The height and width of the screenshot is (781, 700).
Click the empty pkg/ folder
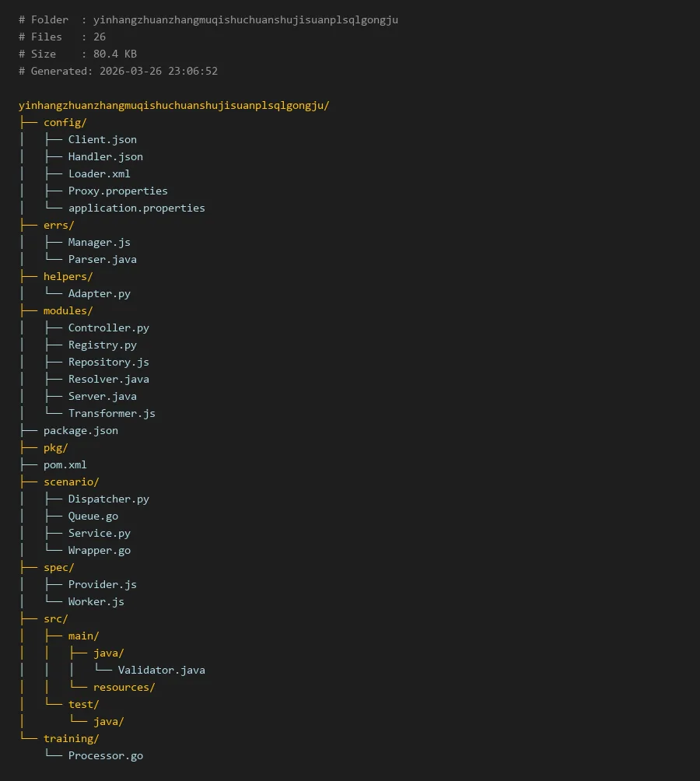click(x=55, y=448)
